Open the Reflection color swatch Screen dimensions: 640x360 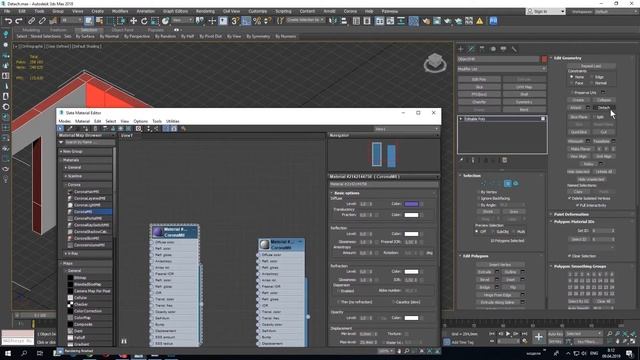pyautogui.click(x=411, y=234)
